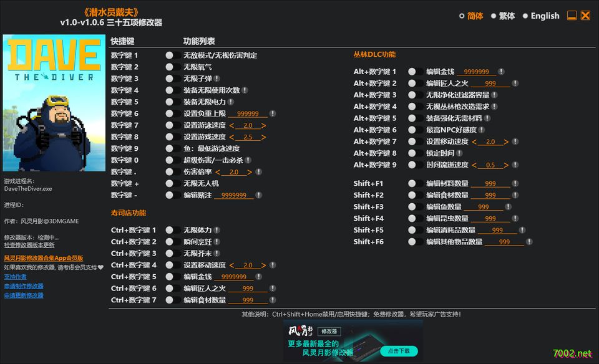Increase Alt+数字键 7 设置移动速度 right arrow
Image resolution: width=599 pixels, height=364 pixels.
click(506, 142)
